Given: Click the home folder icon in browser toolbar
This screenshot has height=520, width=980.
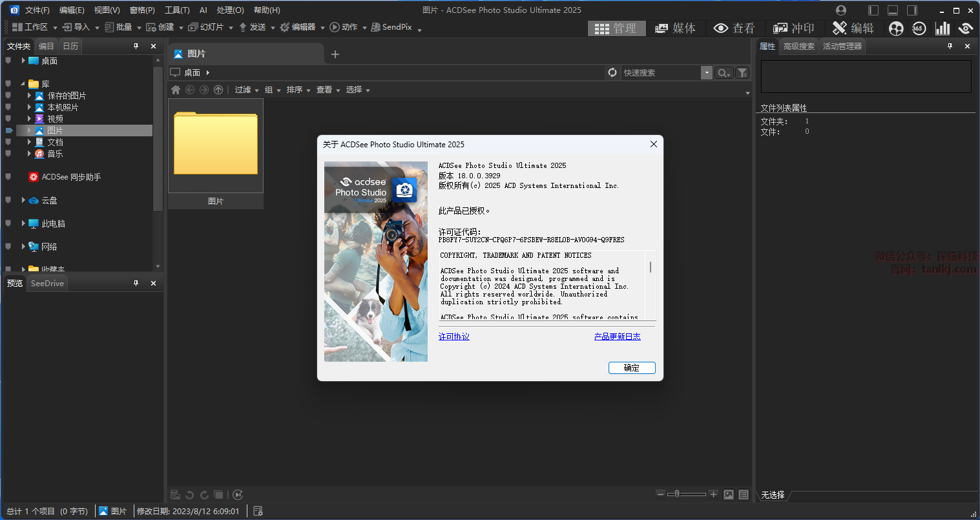Looking at the screenshot, I should (176, 90).
